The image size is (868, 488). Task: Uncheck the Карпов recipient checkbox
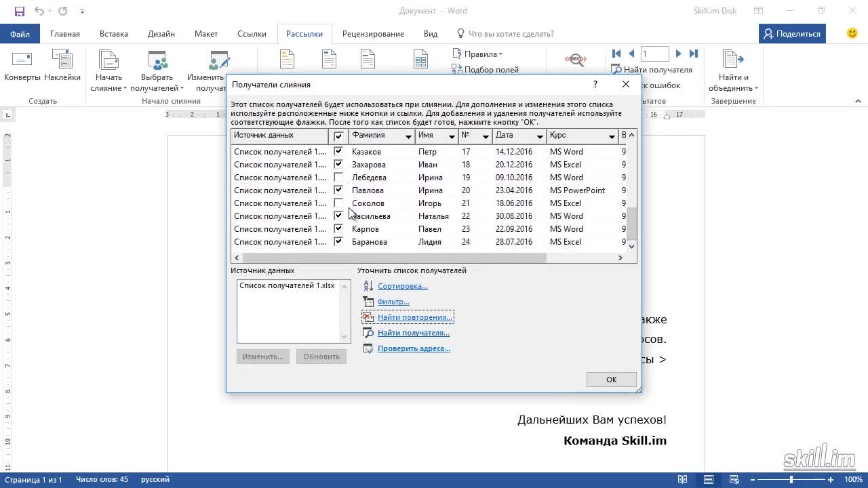(x=338, y=228)
